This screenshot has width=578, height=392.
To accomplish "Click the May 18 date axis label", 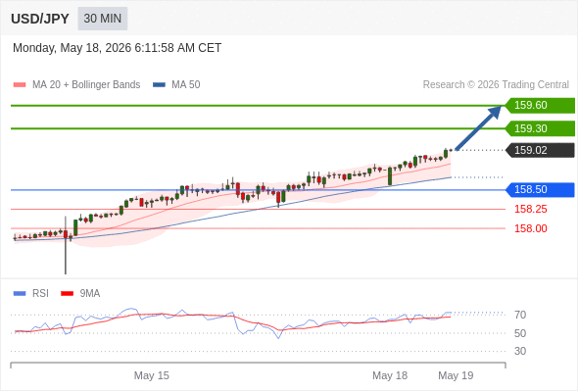I will (x=390, y=375).
